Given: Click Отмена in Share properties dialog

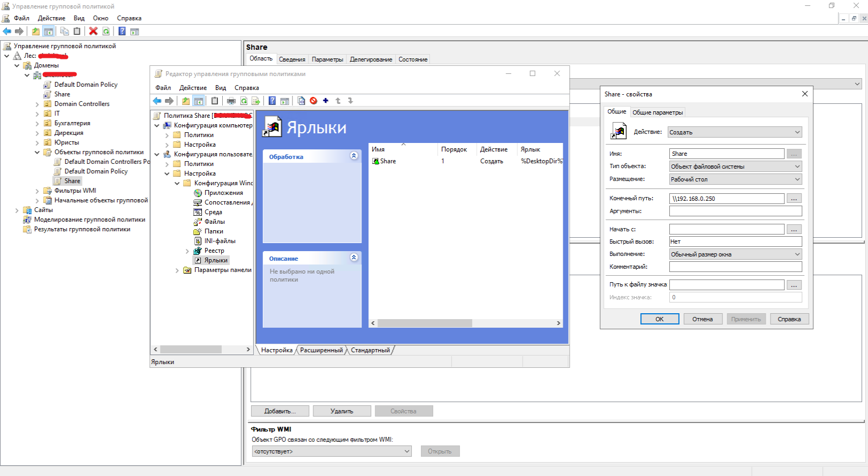Looking at the screenshot, I should click(x=703, y=319).
